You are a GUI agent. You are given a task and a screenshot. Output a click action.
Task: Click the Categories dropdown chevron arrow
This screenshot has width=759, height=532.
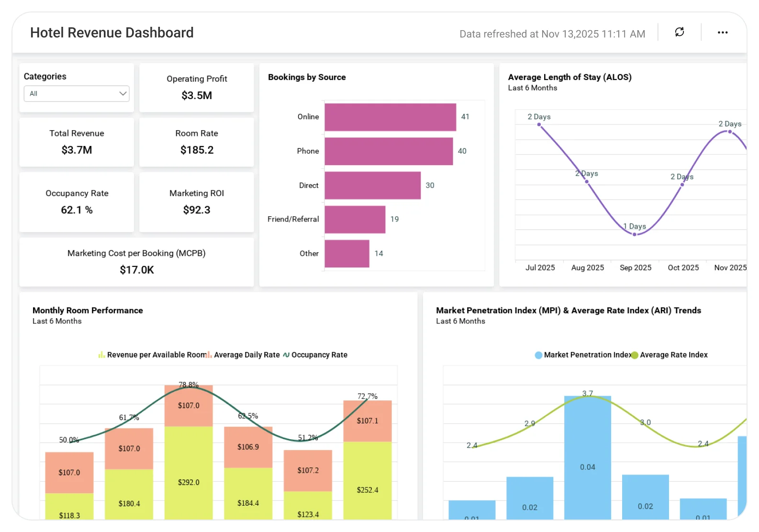pyautogui.click(x=123, y=94)
